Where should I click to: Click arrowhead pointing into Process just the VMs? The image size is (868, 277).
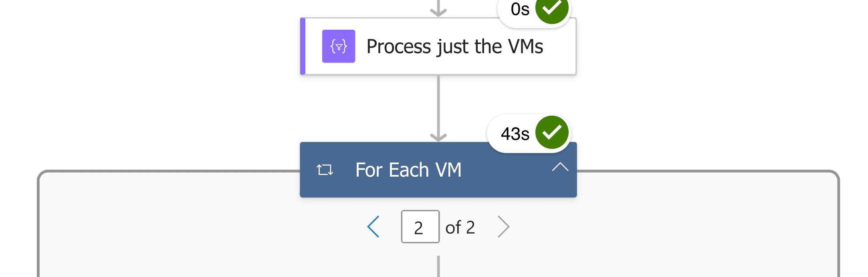coord(438,12)
